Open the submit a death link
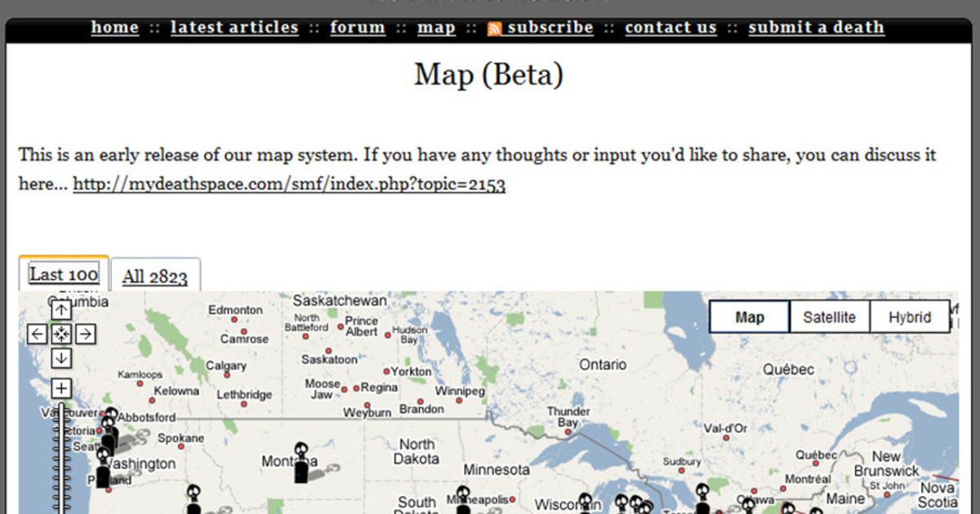 click(816, 27)
